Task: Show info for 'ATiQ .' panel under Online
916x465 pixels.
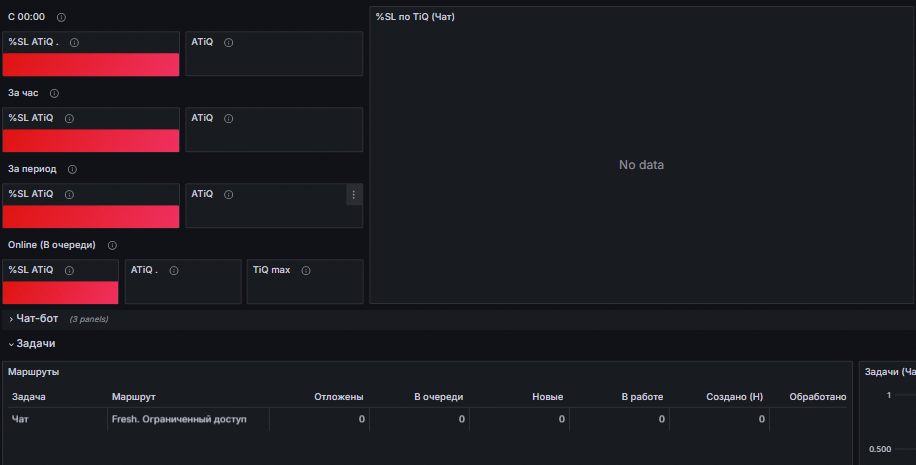Action: click(174, 270)
